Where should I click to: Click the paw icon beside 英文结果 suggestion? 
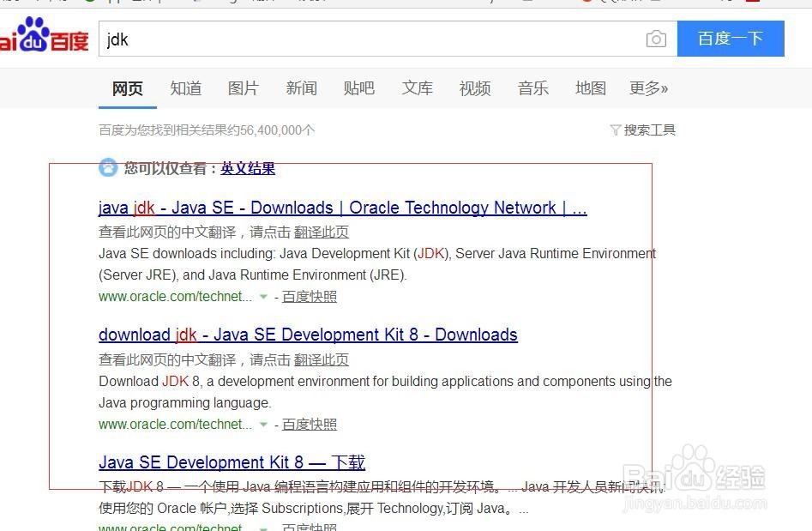click(108, 168)
